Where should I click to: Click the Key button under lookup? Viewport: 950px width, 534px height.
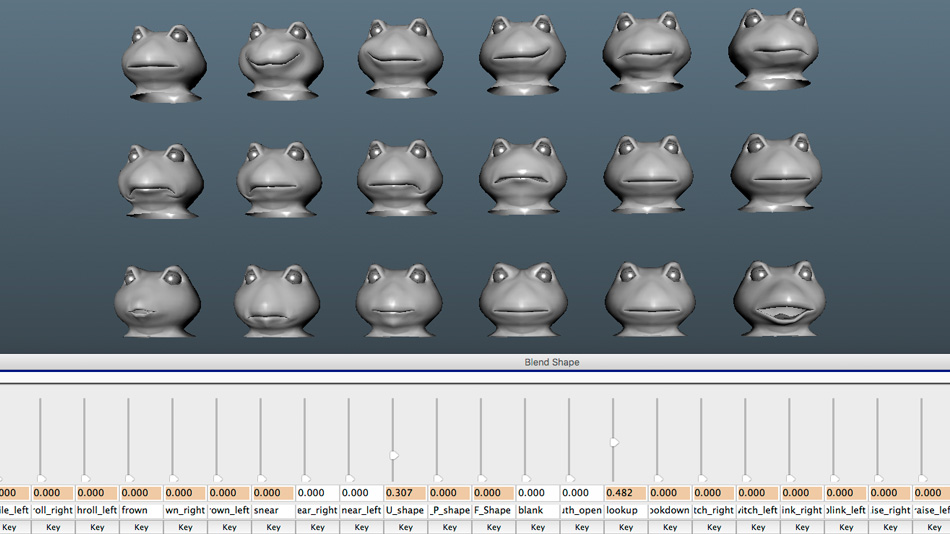(x=625, y=527)
